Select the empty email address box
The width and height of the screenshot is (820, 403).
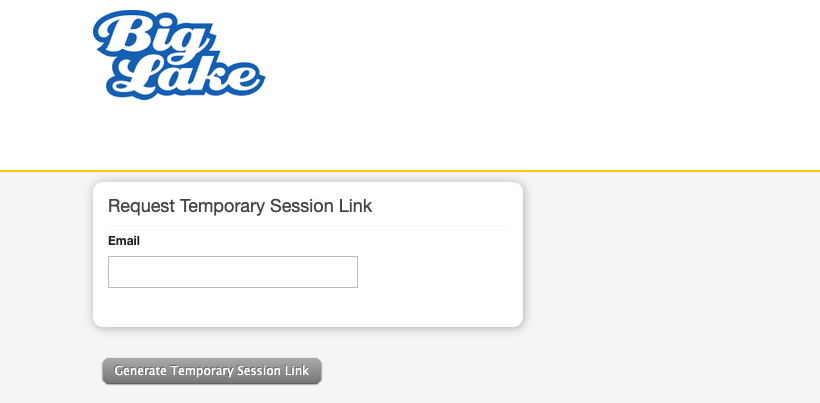click(x=232, y=272)
